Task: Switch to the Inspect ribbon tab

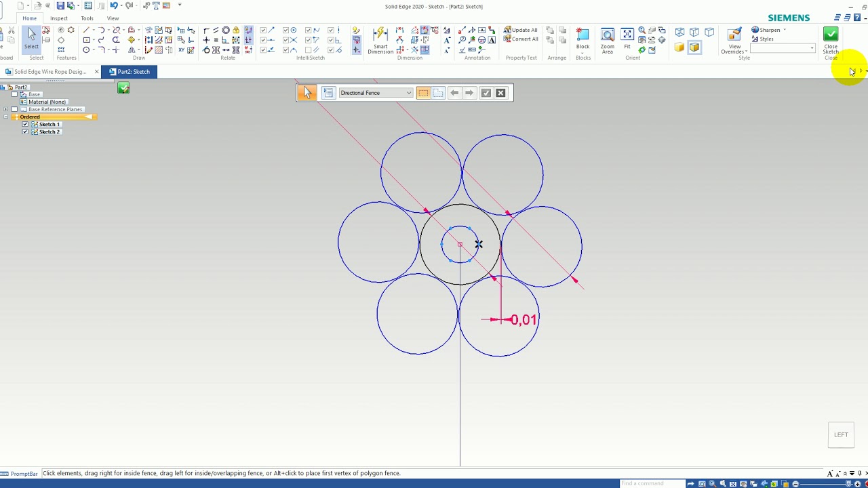Action: point(59,18)
